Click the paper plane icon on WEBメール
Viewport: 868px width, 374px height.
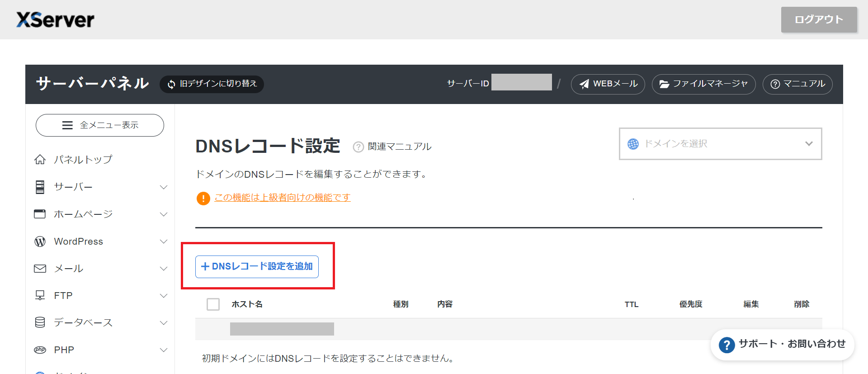pos(584,84)
